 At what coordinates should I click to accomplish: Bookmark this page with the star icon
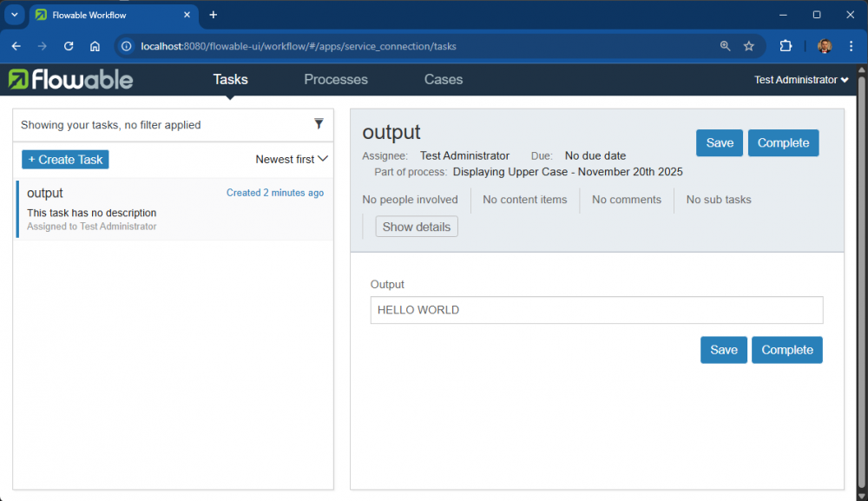[749, 46]
